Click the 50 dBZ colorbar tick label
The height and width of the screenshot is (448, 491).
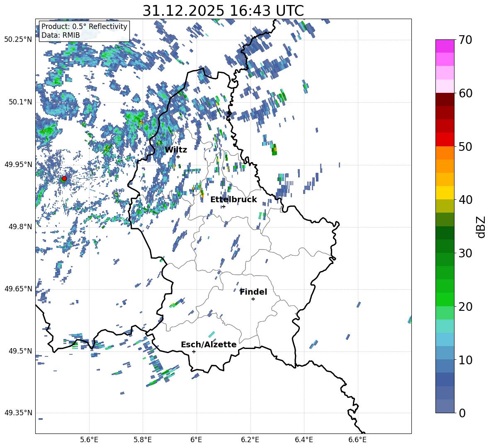point(465,147)
